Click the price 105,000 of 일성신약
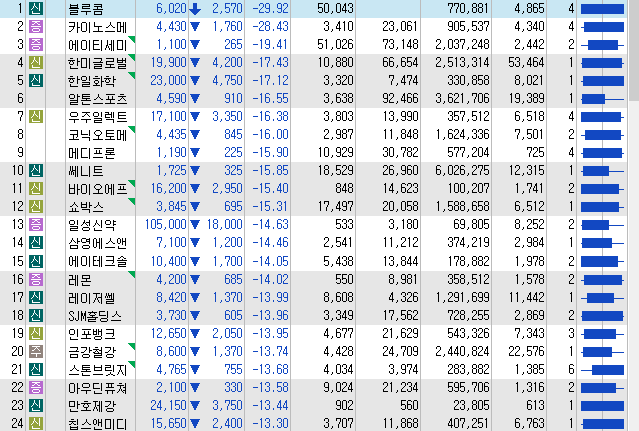Screen dimensions: 639x431 [x=165, y=224]
